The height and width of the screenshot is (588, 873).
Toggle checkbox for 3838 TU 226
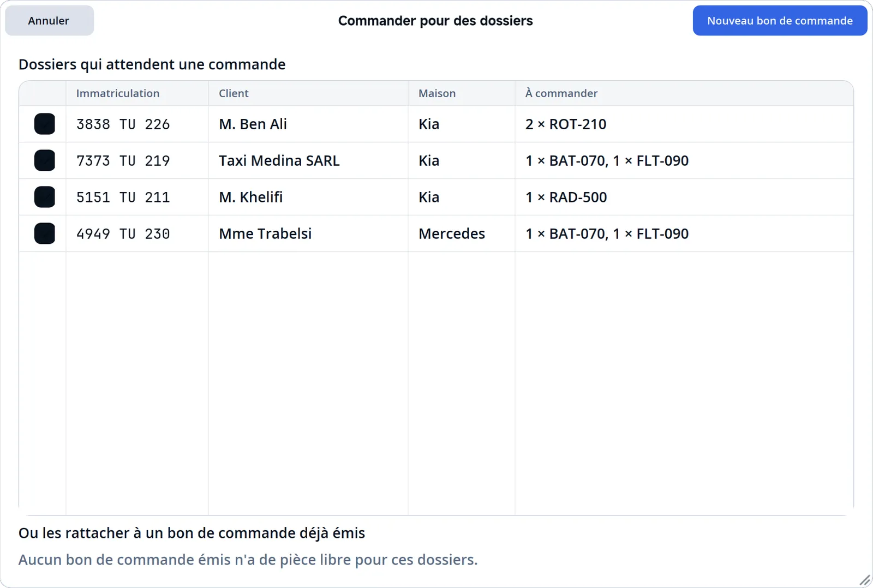click(x=45, y=124)
